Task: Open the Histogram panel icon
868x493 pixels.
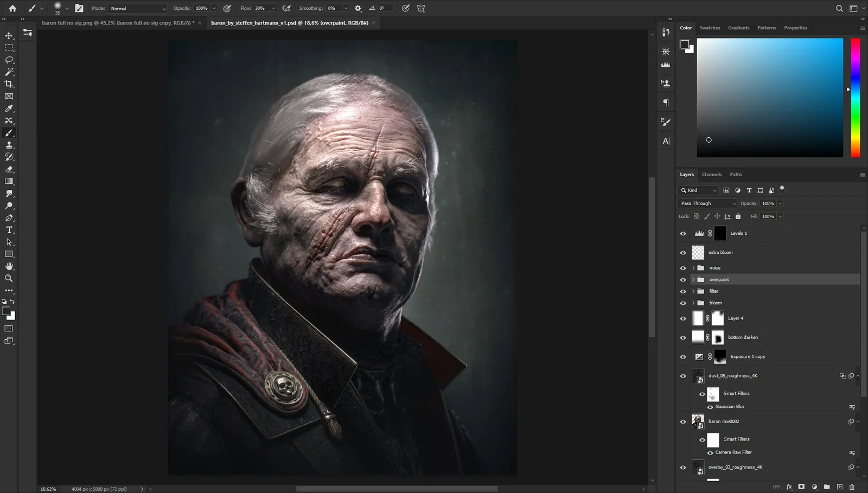Action: pyautogui.click(x=666, y=64)
